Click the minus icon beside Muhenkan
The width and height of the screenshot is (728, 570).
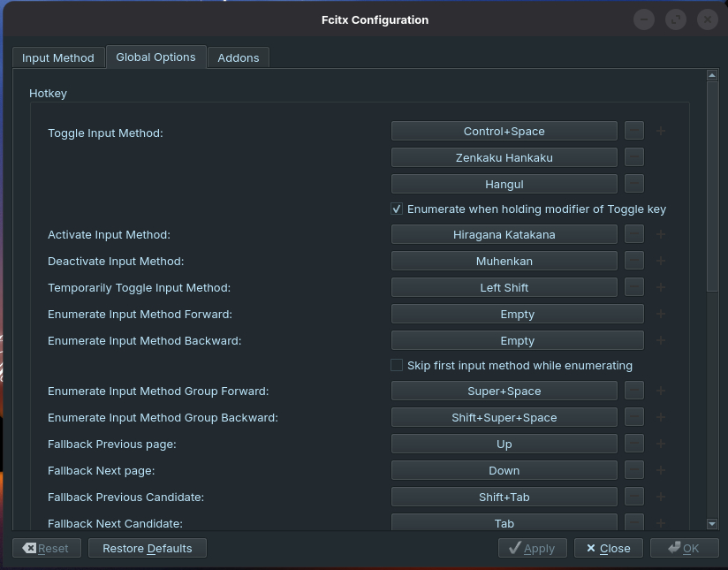point(634,262)
